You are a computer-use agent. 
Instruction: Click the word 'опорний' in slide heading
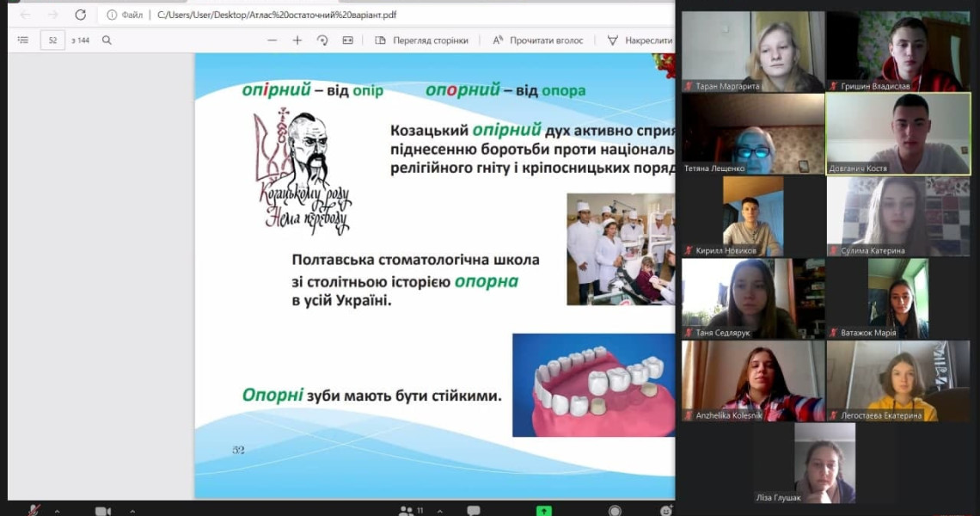coord(463,90)
